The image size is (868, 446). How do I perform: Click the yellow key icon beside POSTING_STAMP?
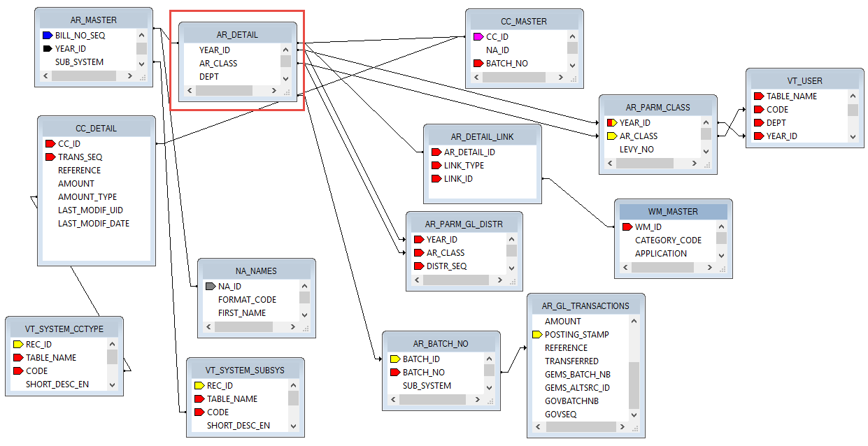tap(536, 335)
